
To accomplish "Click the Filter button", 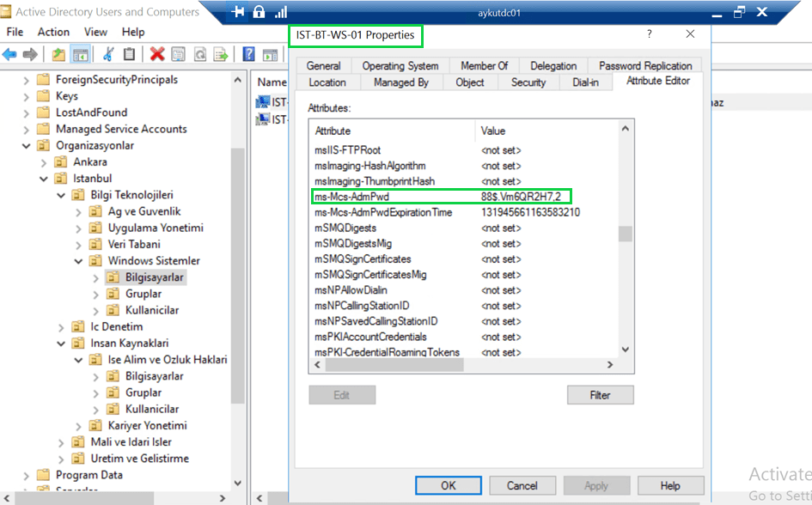I will coord(600,395).
